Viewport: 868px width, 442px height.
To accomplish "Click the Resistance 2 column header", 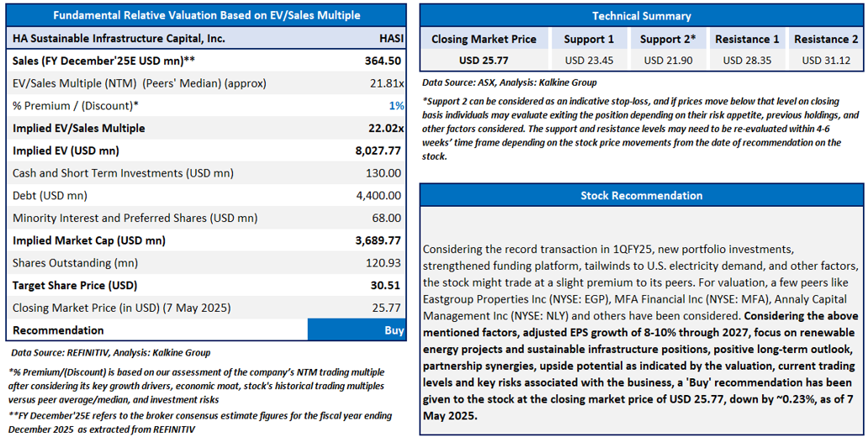I will [825, 39].
